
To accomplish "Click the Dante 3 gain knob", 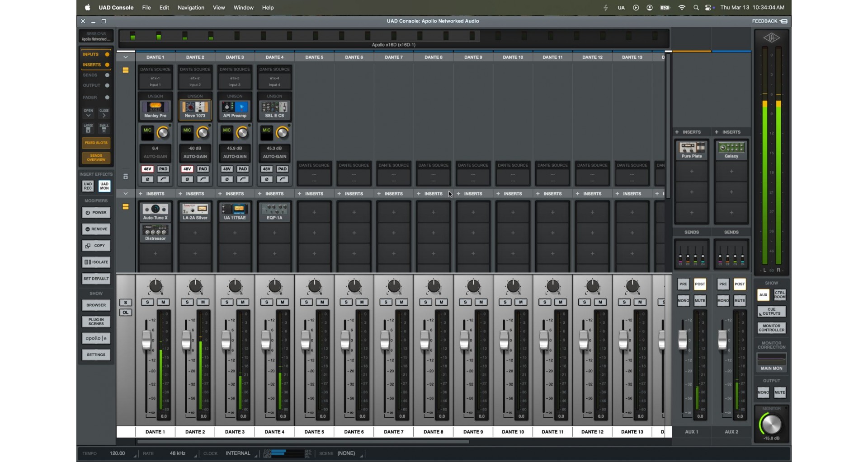I will [x=242, y=133].
